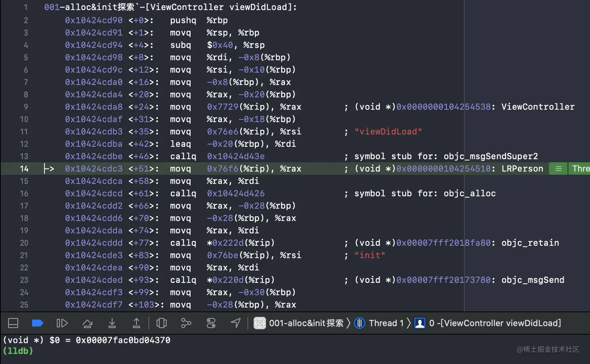
Task: Click the (lldb) console prompt
Action: 18,351
